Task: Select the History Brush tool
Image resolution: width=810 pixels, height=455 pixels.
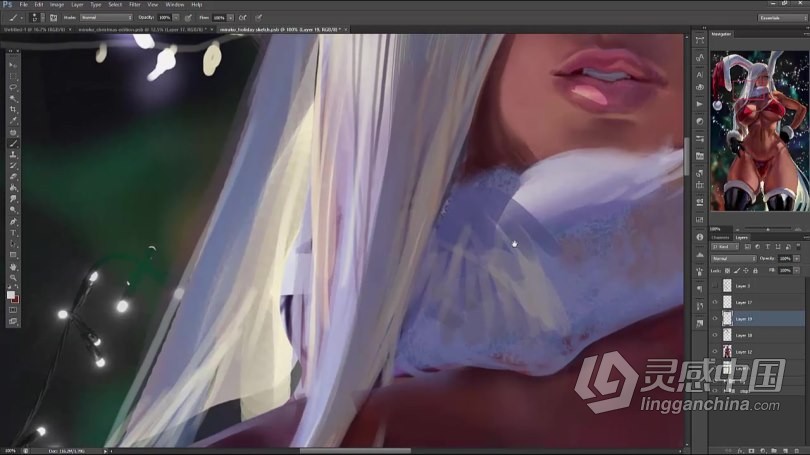Action: (x=13, y=165)
